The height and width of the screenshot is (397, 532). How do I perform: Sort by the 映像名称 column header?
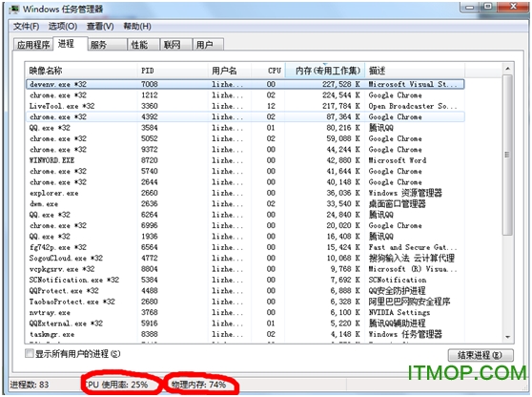81,71
